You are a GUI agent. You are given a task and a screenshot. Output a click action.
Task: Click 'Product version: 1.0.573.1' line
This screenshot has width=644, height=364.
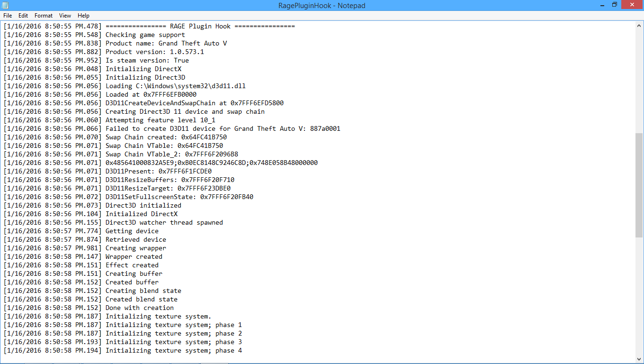click(104, 52)
